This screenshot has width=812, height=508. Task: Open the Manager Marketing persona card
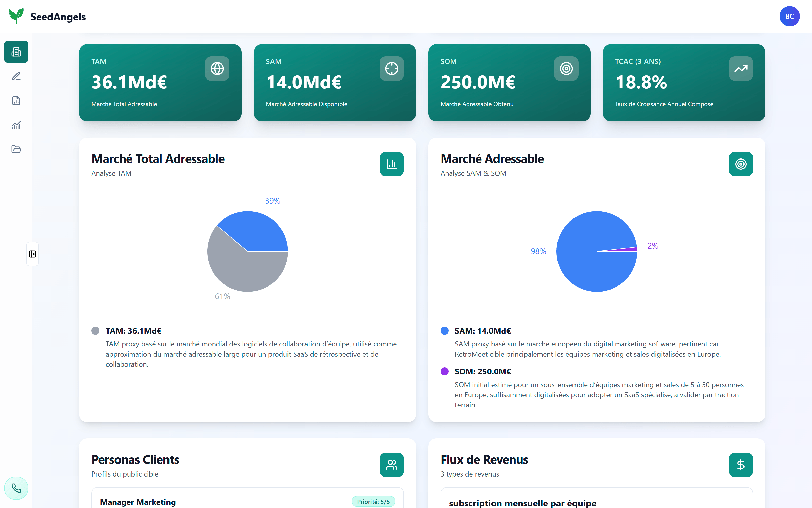coord(248,498)
